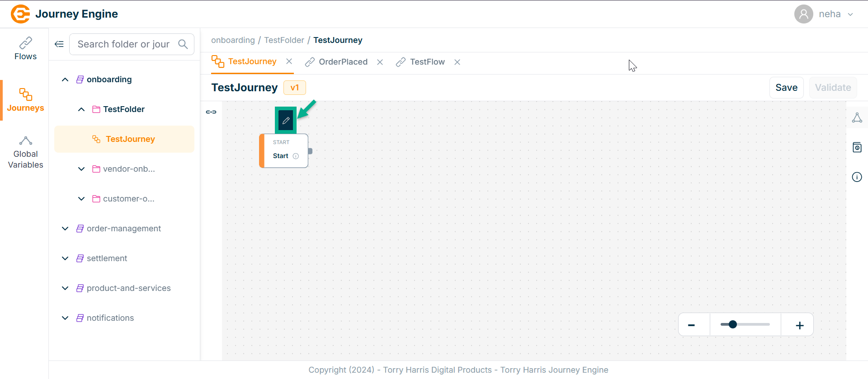Open the snapshot icon on right panel

click(857, 147)
